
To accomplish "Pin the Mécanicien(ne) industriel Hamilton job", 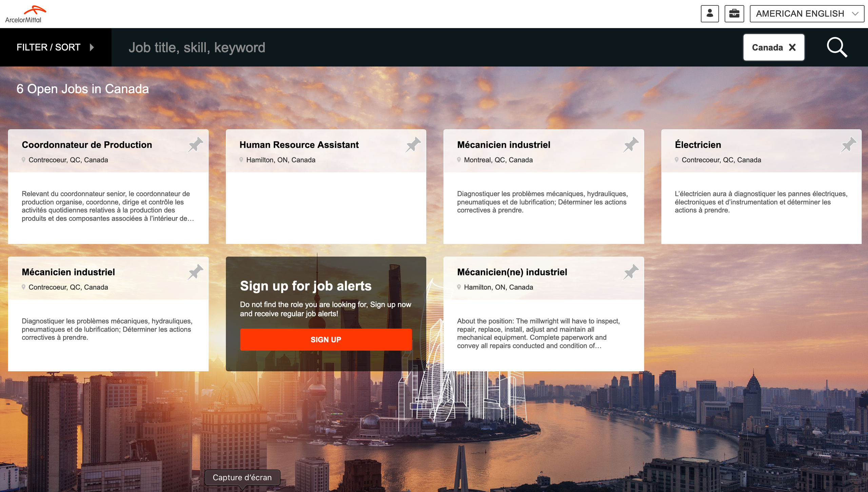I will click(631, 272).
